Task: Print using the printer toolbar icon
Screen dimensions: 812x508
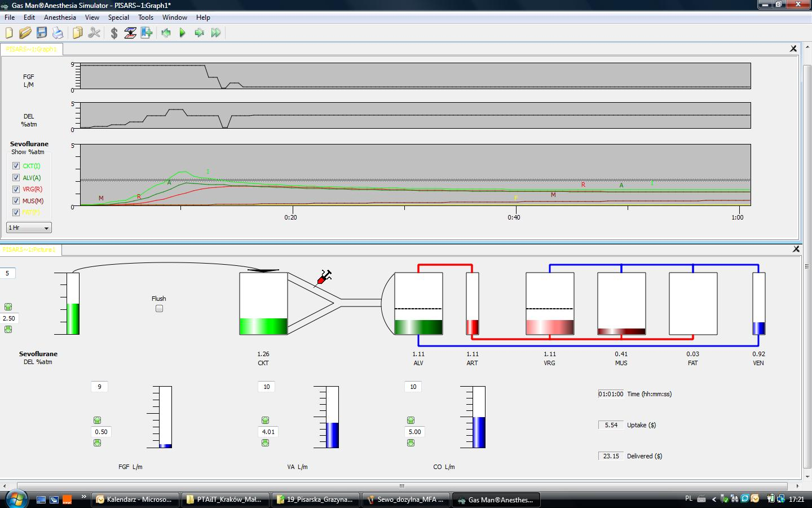Action: [x=58, y=33]
